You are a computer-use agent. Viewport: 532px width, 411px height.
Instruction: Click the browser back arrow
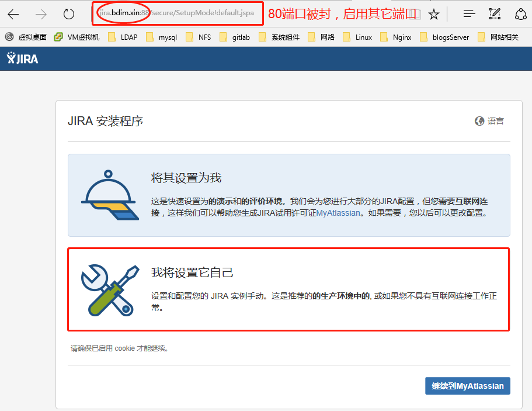[13, 15]
